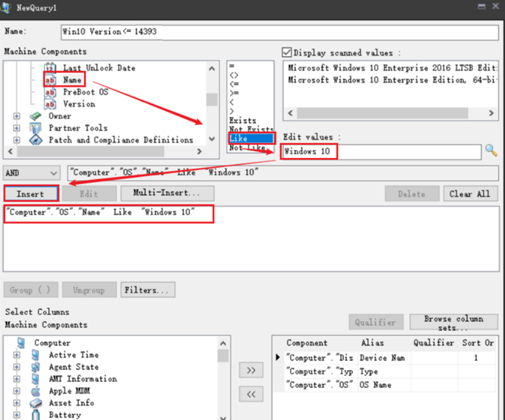
Task: Click the Battery icon in columns tree
Action: tap(36, 415)
